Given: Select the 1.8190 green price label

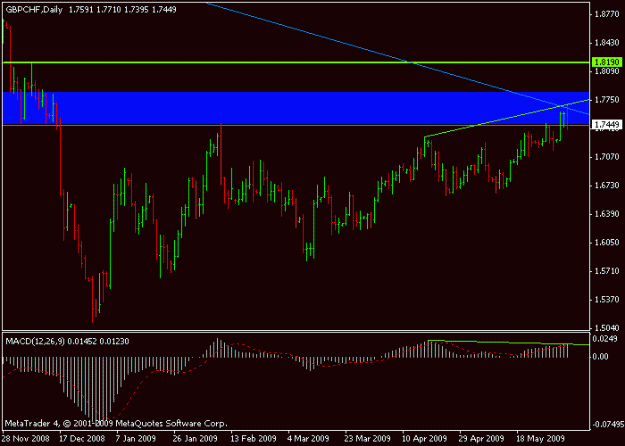Looking at the screenshot, I should coord(606,62).
